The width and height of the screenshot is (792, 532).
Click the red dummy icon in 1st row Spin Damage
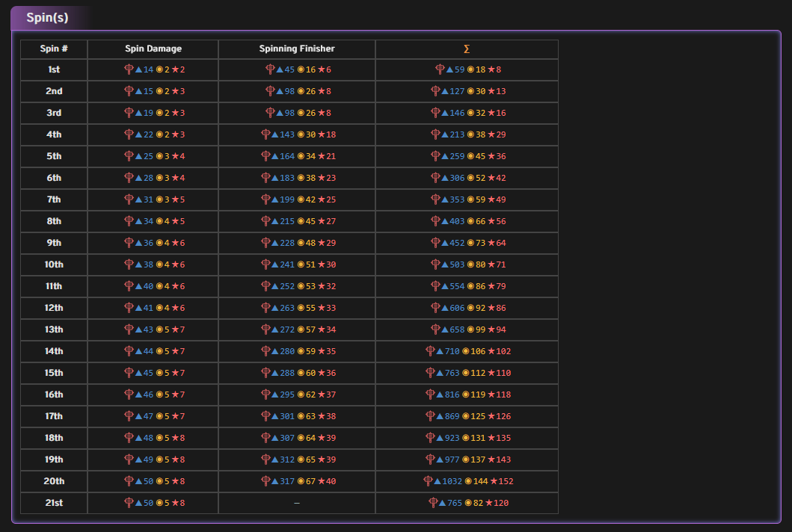129,69
